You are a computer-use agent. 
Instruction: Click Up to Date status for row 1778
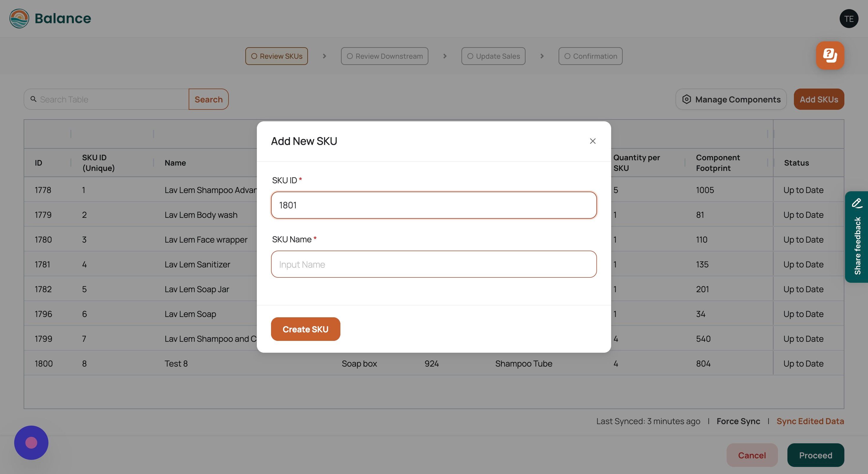(803, 190)
